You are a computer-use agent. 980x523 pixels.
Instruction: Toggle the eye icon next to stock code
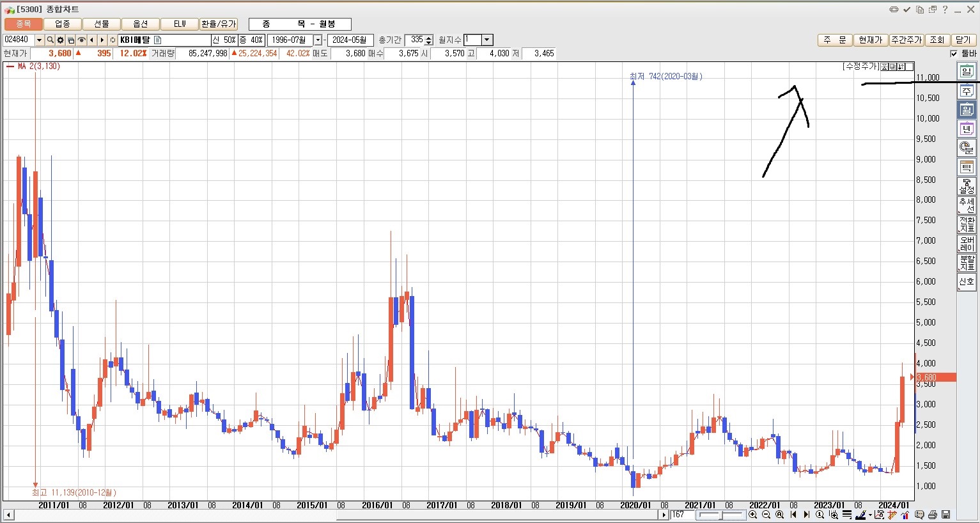click(81, 40)
